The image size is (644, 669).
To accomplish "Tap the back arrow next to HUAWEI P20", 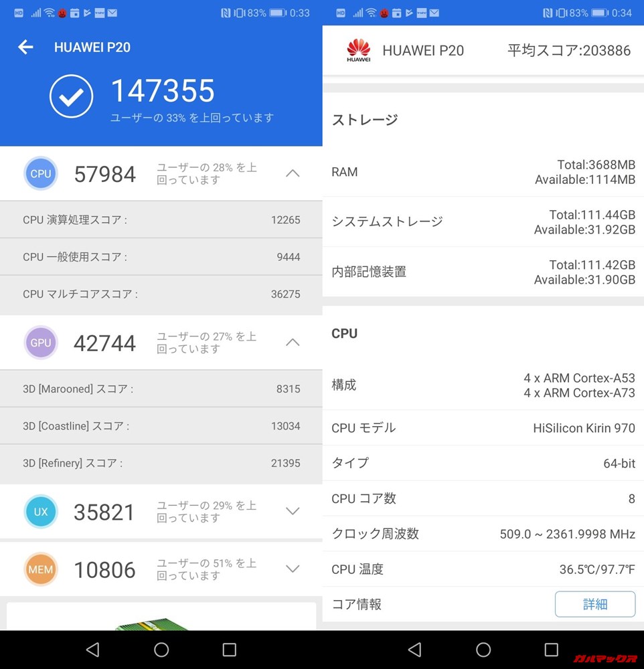I will point(25,47).
